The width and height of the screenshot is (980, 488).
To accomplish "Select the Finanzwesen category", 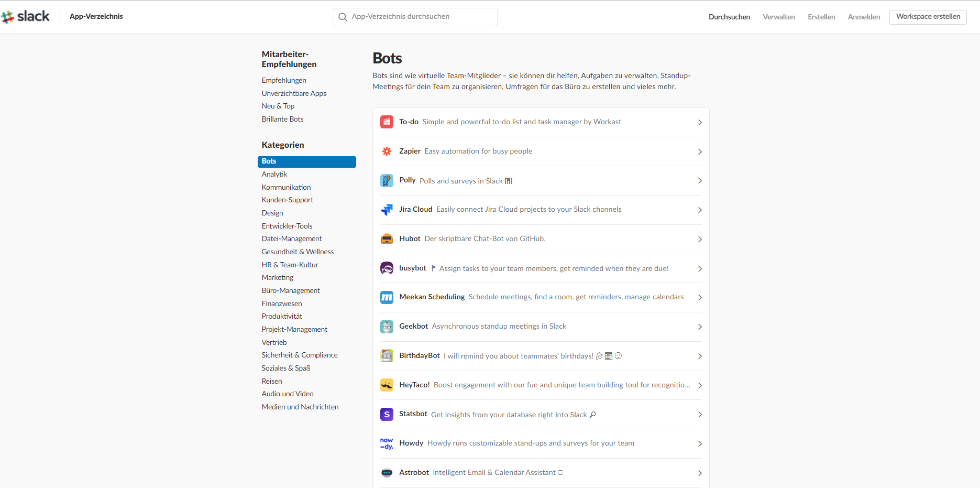I will [x=282, y=303].
